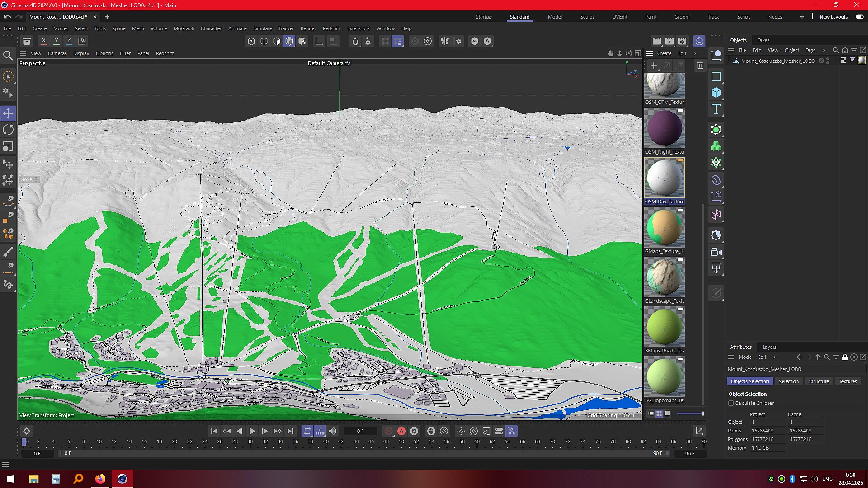Toggle loop playback mode
Viewport: 868px width, 488px height.
pyautogui.click(x=307, y=431)
